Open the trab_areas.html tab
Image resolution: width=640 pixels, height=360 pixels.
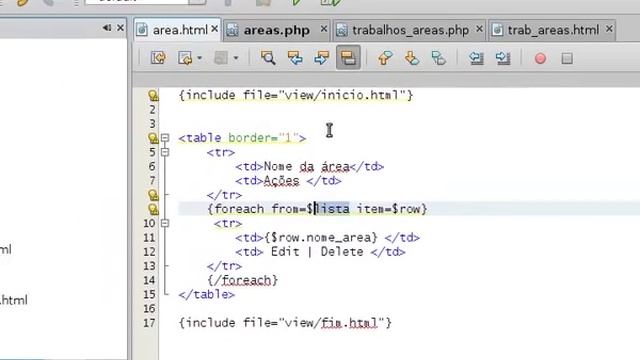[x=553, y=30]
